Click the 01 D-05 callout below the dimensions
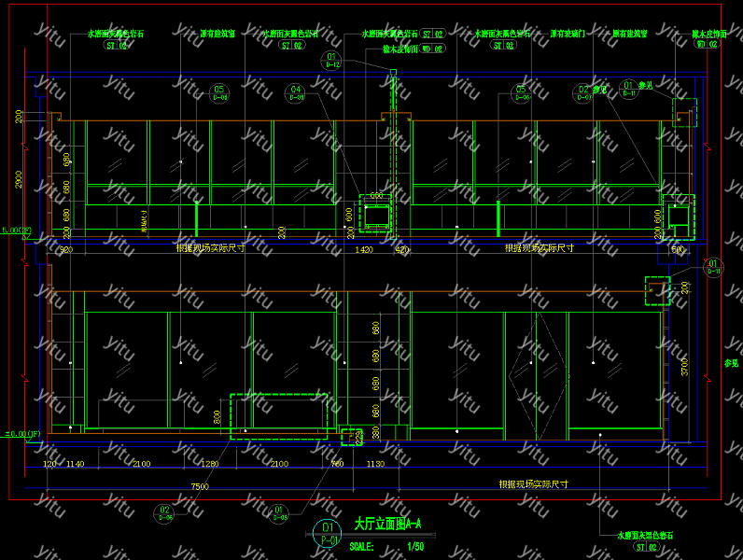 click(279, 511)
